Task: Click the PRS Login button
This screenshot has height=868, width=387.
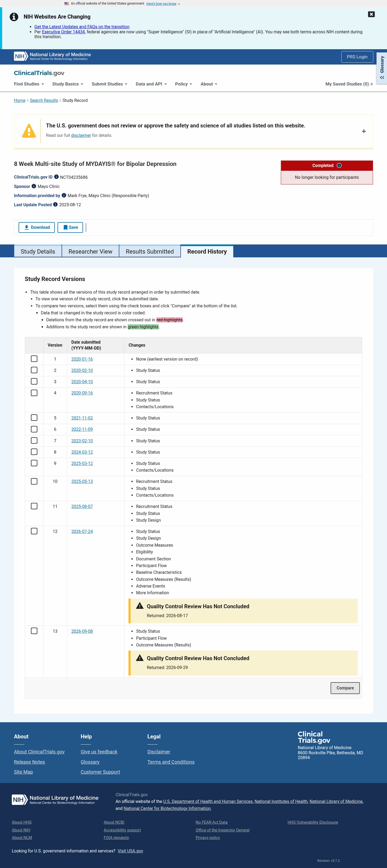Action: [357, 57]
